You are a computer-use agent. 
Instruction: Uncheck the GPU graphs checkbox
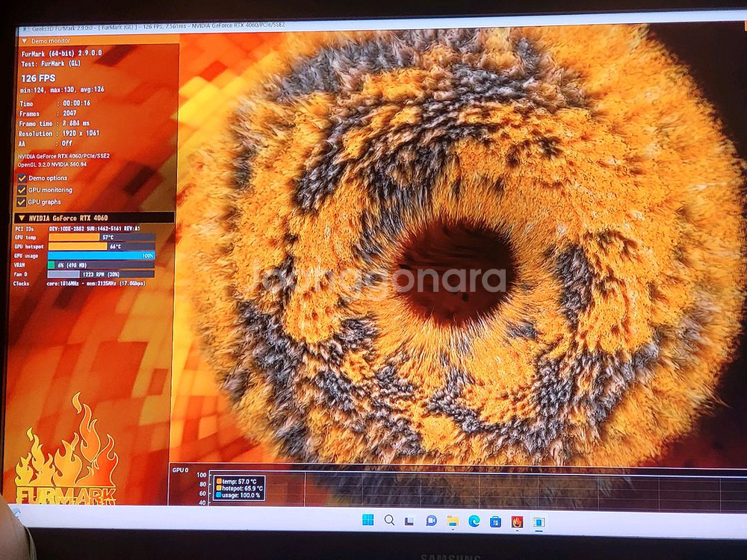pos(21,202)
